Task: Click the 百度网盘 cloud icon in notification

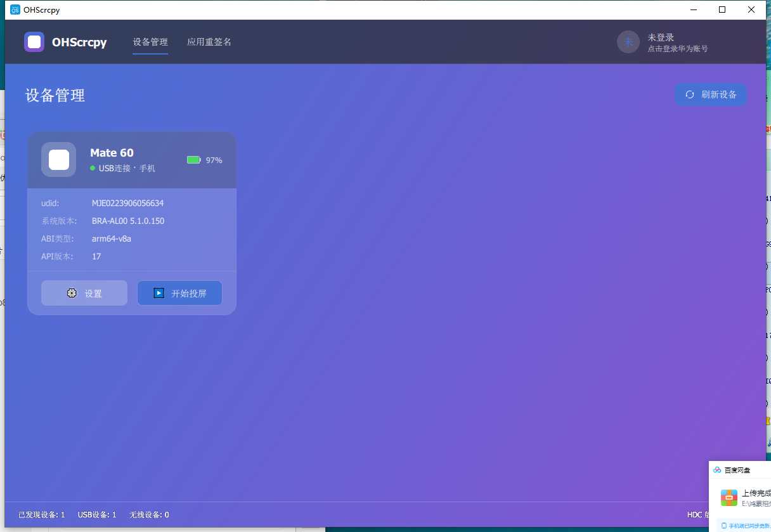Action: tap(717, 470)
